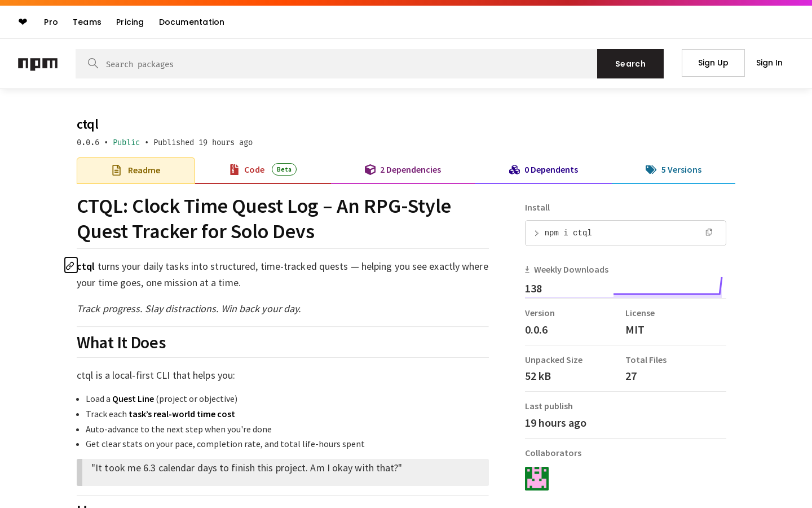Screen dimensions: 812x508
Task: Click the heading anchor link icon
Action: coord(70,265)
